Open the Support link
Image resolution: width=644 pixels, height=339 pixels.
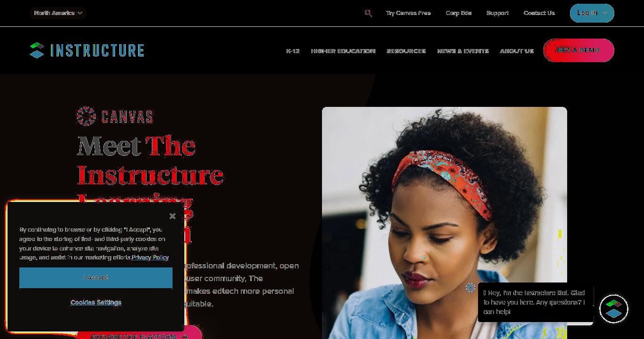tap(497, 13)
